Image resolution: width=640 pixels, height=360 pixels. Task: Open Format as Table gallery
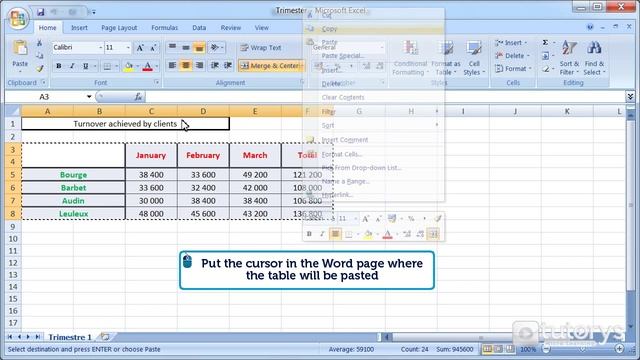click(446, 58)
